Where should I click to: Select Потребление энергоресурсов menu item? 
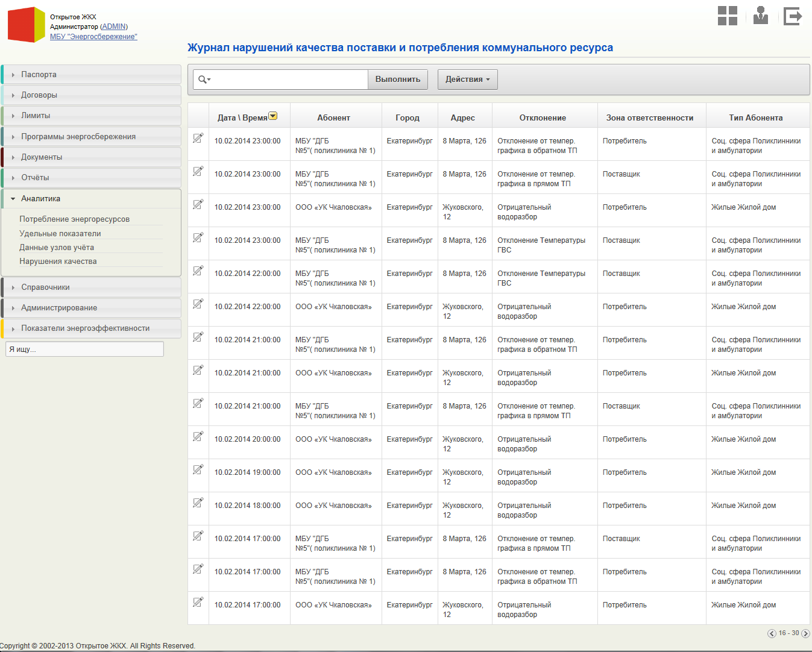pyautogui.click(x=74, y=219)
